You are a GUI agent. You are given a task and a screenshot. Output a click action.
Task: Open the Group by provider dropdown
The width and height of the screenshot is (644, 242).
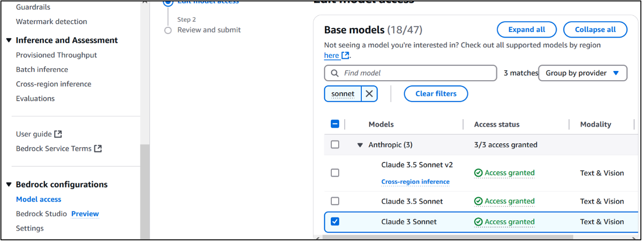(x=582, y=73)
